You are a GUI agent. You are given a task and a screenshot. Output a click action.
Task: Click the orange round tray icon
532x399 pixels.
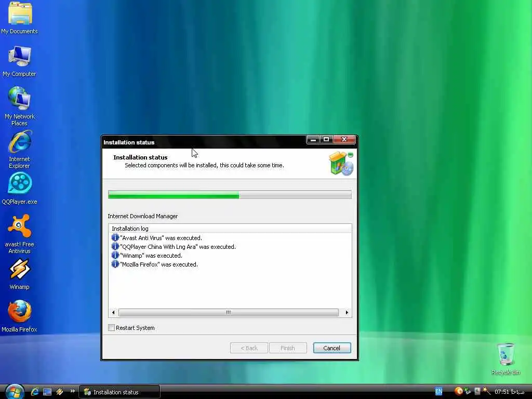[x=458, y=391]
